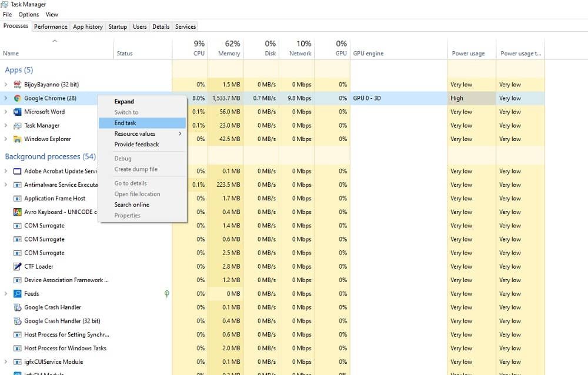Screen dimensions: 588x375
Task: Open the Details tab
Action: pyautogui.click(x=161, y=26)
